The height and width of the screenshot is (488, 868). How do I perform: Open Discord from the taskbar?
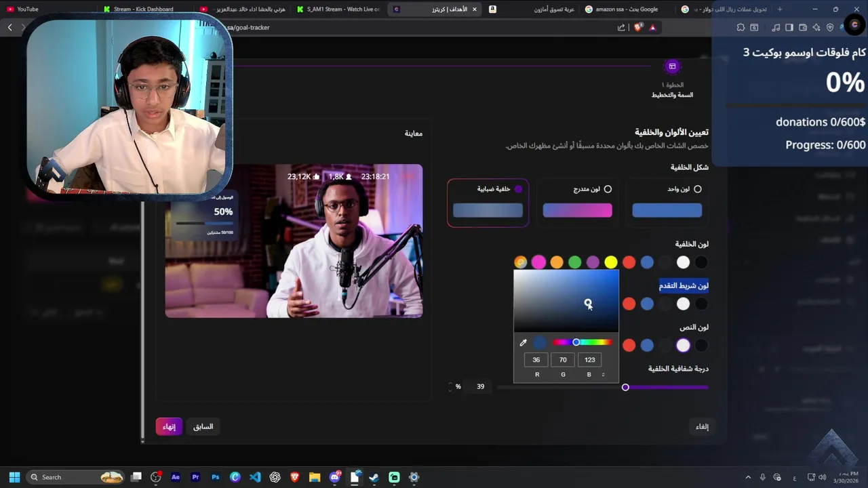[334, 477]
